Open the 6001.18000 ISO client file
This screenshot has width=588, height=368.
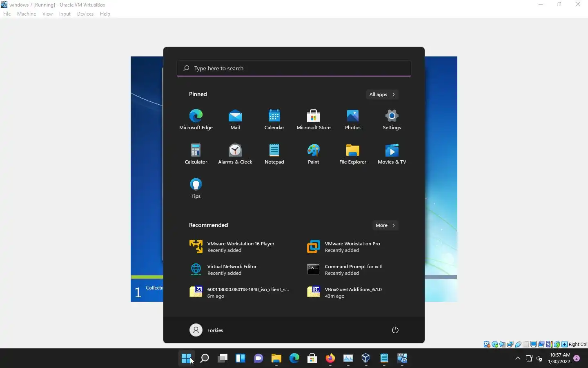coord(240,293)
